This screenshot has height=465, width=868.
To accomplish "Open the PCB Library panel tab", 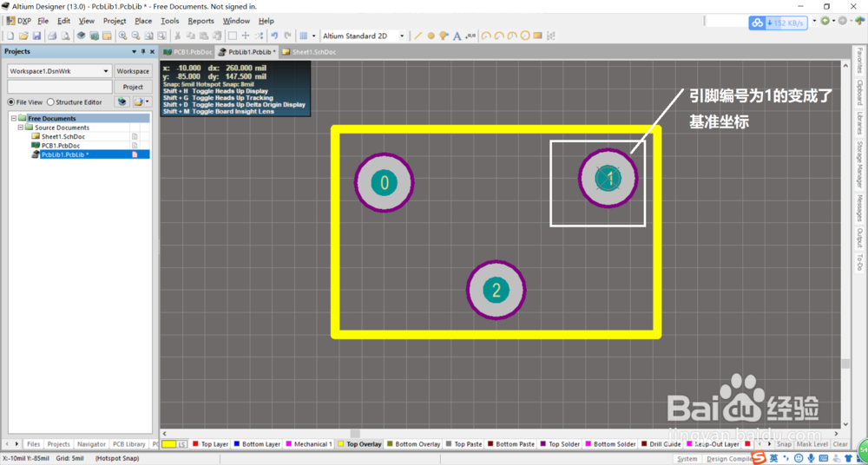I will click(129, 444).
